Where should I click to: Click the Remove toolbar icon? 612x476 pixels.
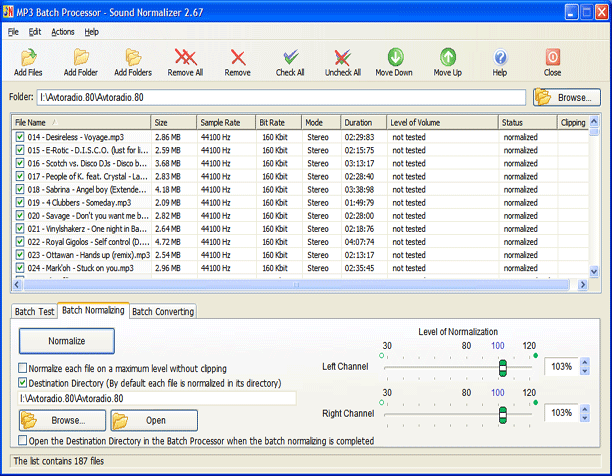click(x=237, y=62)
